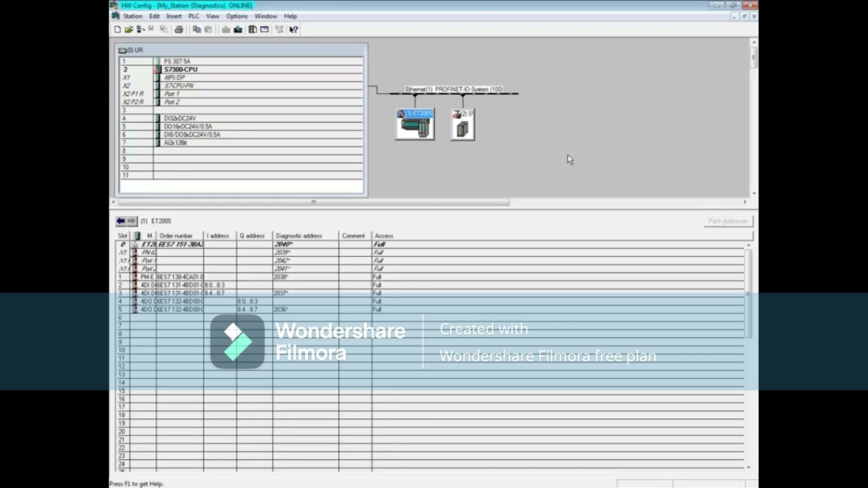Click the HW Config icon beside Station menu
Screen dimensions: 868x488
115,16
